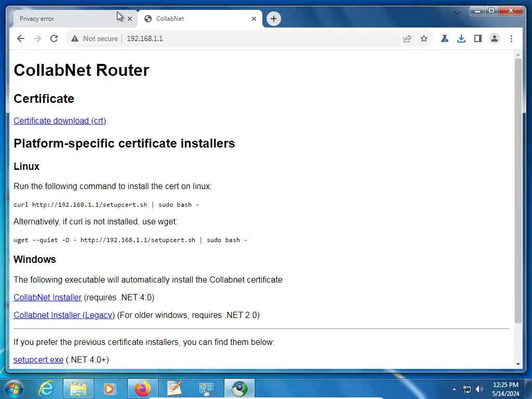Open the Windows Start menu

tap(14, 389)
